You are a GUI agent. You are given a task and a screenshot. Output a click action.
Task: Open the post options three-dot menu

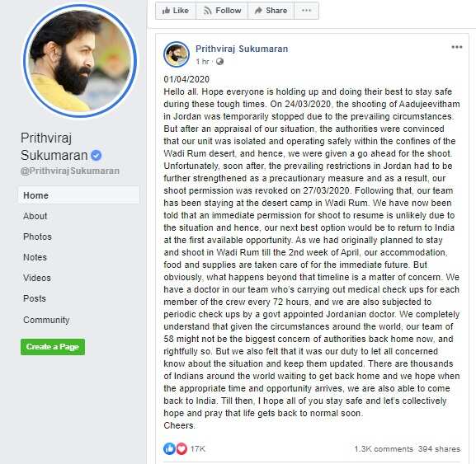pos(456,47)
